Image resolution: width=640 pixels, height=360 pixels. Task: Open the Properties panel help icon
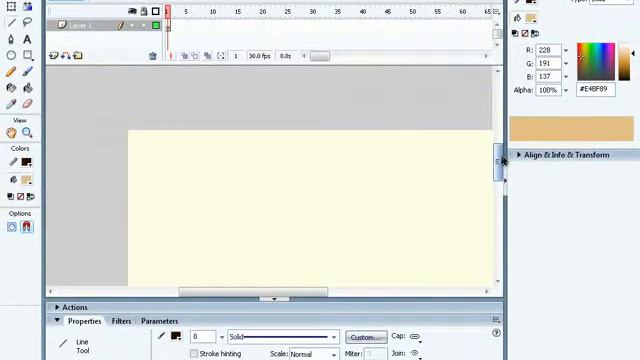click(x=496, y=333)
